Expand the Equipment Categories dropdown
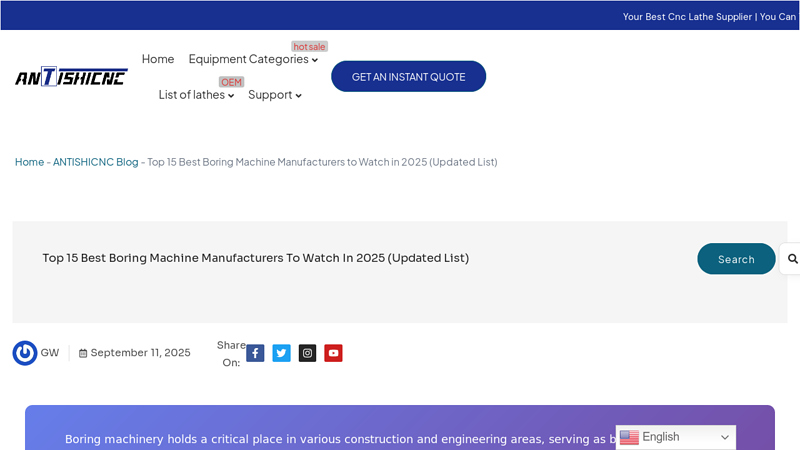Viewport: 800px width, 450px height. click(x=252, y=59)
